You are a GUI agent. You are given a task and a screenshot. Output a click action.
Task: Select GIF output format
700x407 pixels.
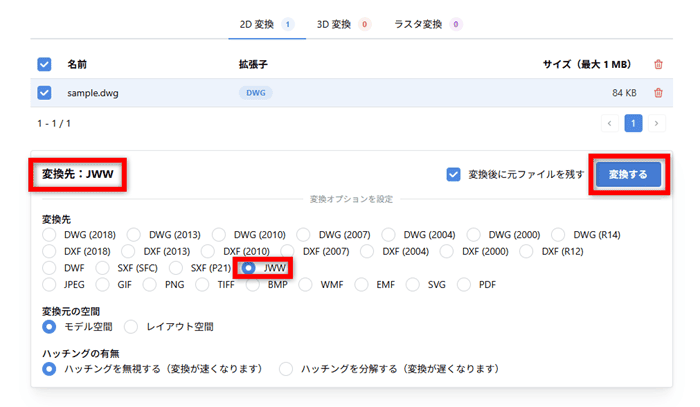(102, 285)
